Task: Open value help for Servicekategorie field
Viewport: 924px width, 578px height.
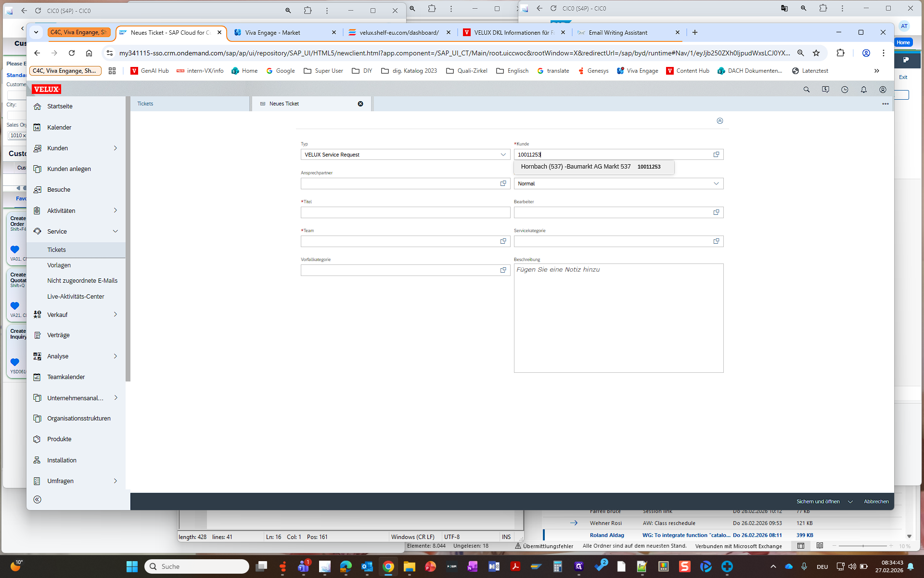Action: (x=716, y=241)
